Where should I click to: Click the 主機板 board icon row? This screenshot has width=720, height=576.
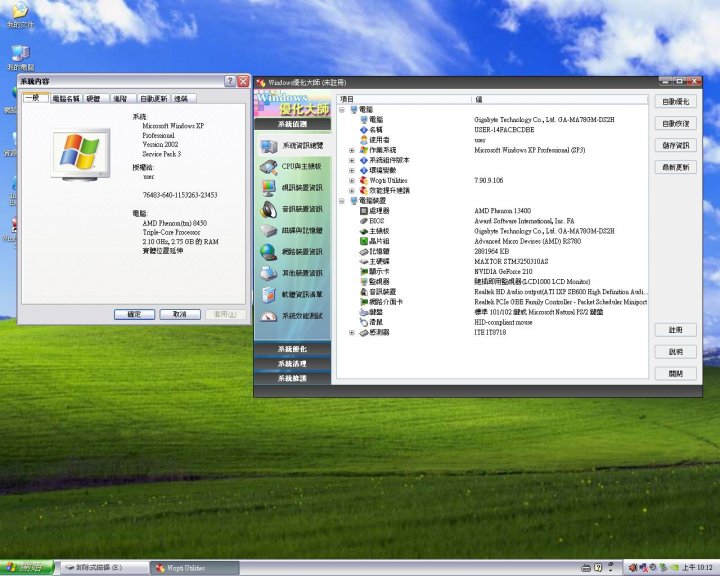coord(364,231)
